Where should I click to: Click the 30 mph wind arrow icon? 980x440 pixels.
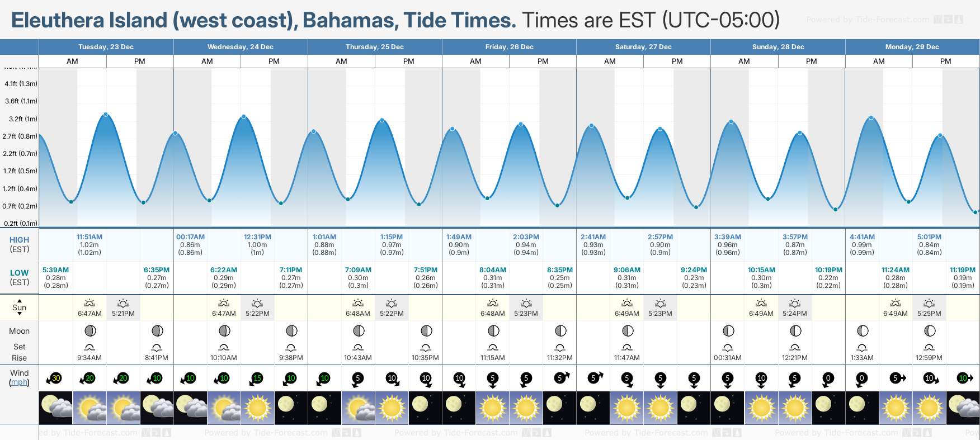click(54, 379)
